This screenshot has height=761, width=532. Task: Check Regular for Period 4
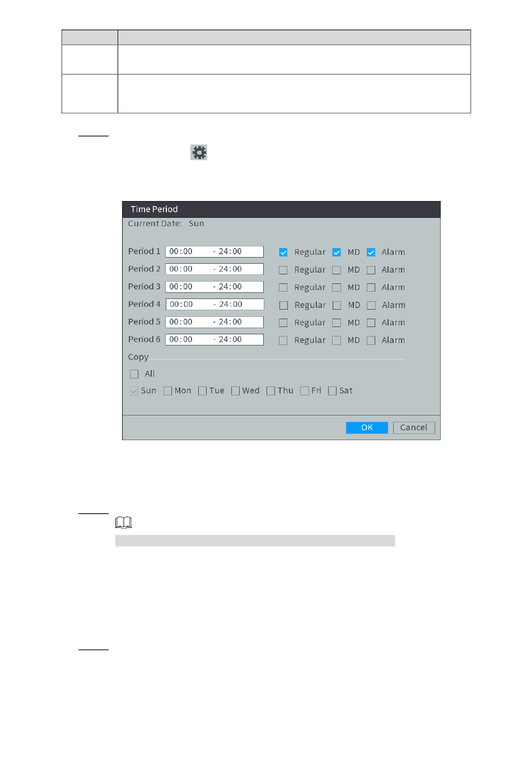coord(284,305)
